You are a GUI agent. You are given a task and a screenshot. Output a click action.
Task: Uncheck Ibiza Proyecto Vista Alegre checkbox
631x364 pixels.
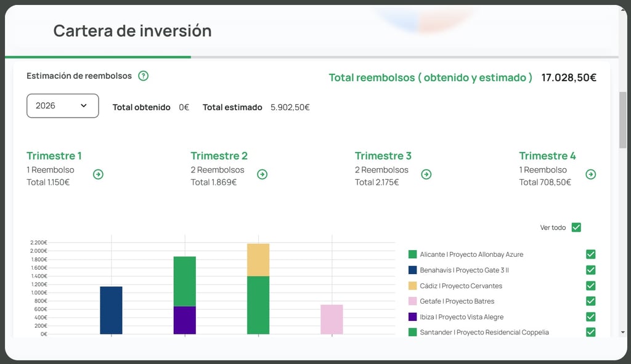pyautogui.click(x=591, y=317)
